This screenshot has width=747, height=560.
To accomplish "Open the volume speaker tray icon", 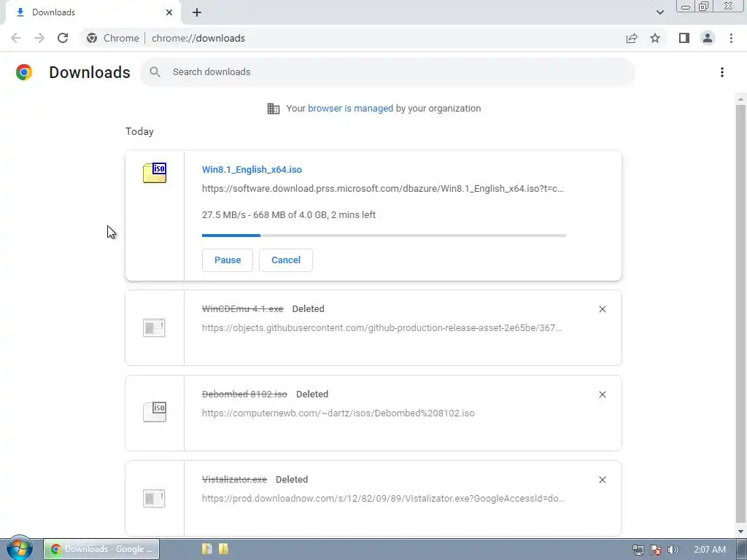I will click(673, 550).
